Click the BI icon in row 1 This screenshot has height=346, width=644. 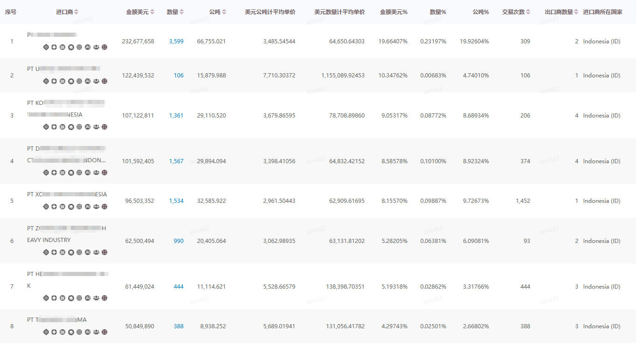click(x=62, y=47)
